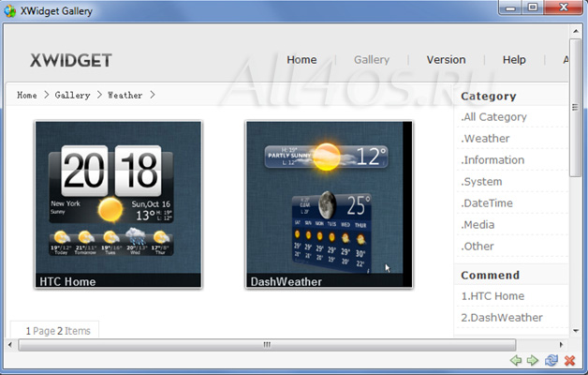Select the .System category
This screenshot has width=588, height=375.
tap(481, 182)
